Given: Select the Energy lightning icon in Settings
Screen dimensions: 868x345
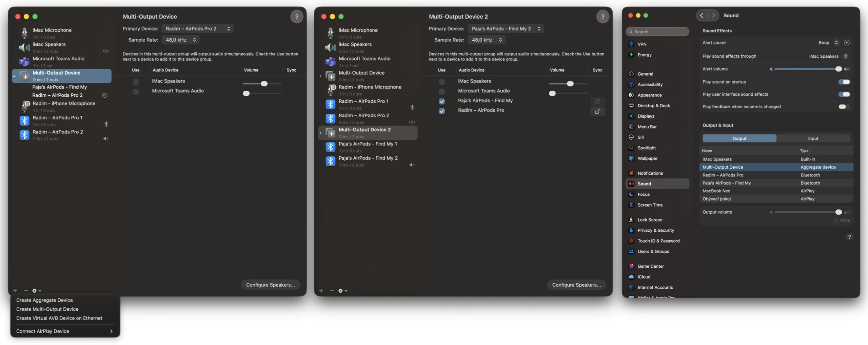Looking at the screenshot, I should click(x=631, y=55).
